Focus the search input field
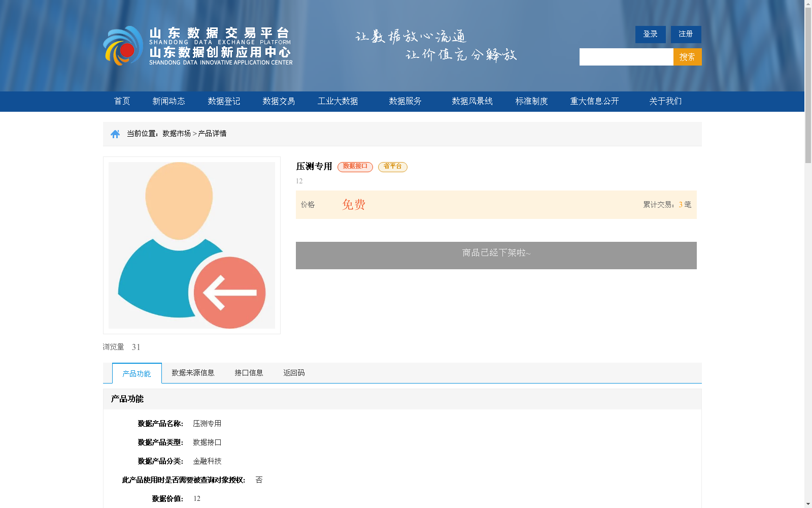The image size is (812, 508). tap(626, 57)
